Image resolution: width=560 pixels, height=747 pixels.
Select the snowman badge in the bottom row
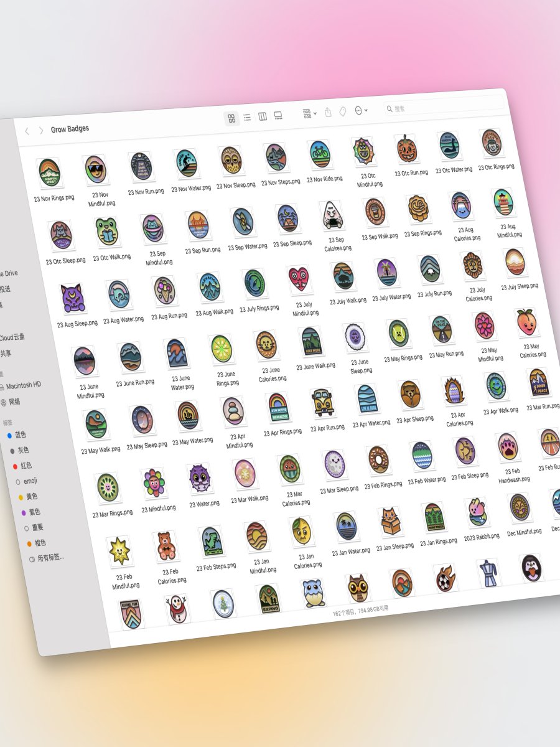(177, 609)
